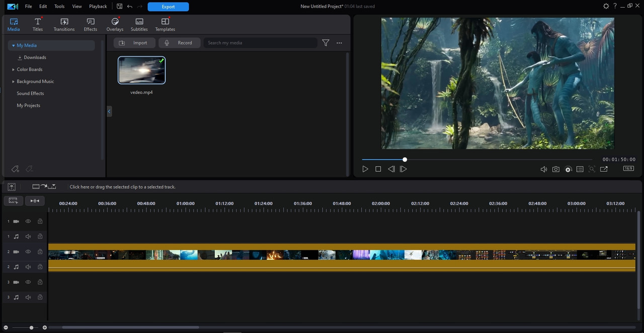Click the Stop button in preview
The image size is (644, 333).
click(378, 169)
